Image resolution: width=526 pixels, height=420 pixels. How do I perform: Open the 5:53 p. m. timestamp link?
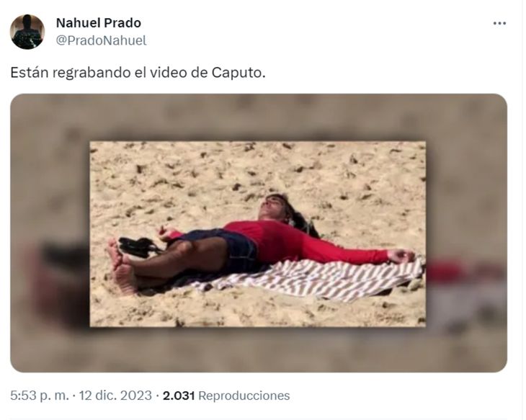tap(39, 396)
